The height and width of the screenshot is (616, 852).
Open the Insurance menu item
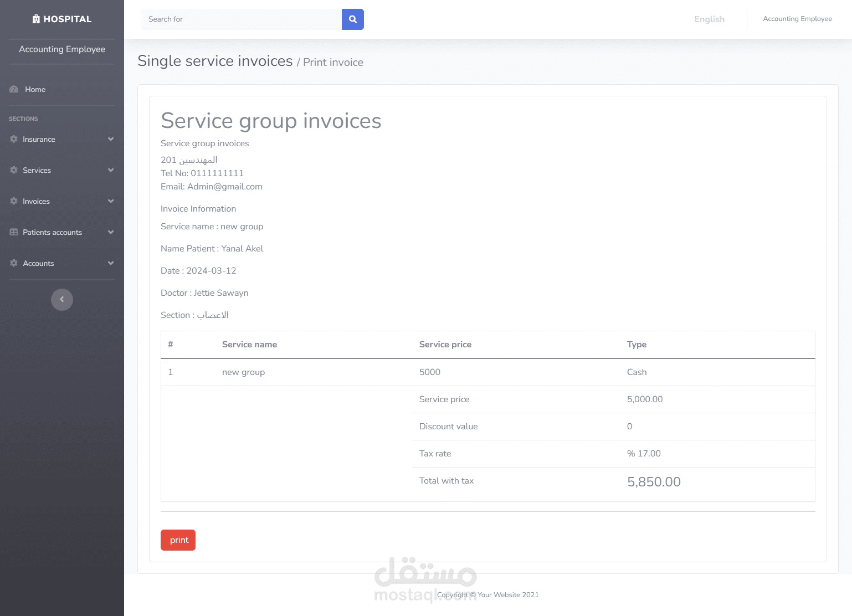click(x=62, y=139)
